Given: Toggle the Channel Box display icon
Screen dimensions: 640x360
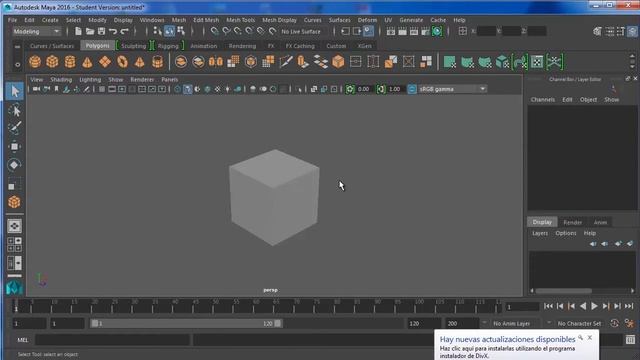Looking at the screenshot, I should [632, 31].
